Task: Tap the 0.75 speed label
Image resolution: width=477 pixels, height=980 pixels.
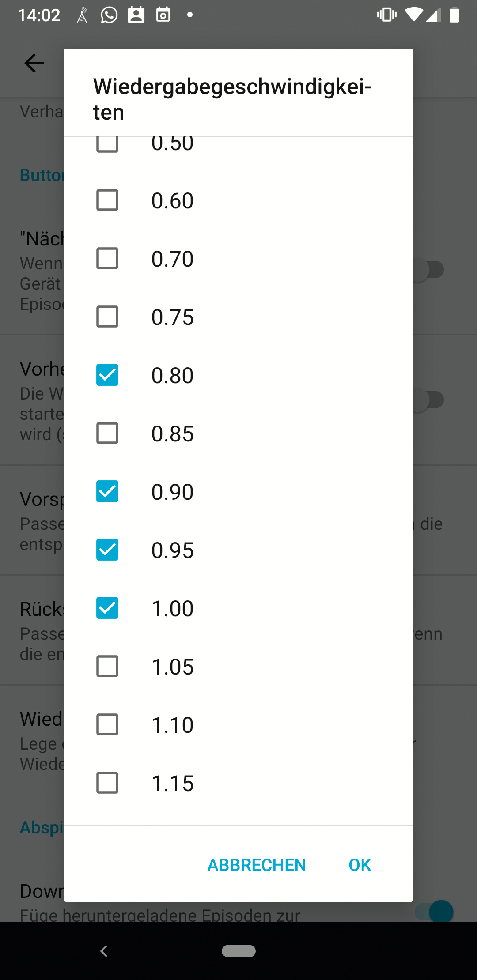Action: tap(172, 317)
